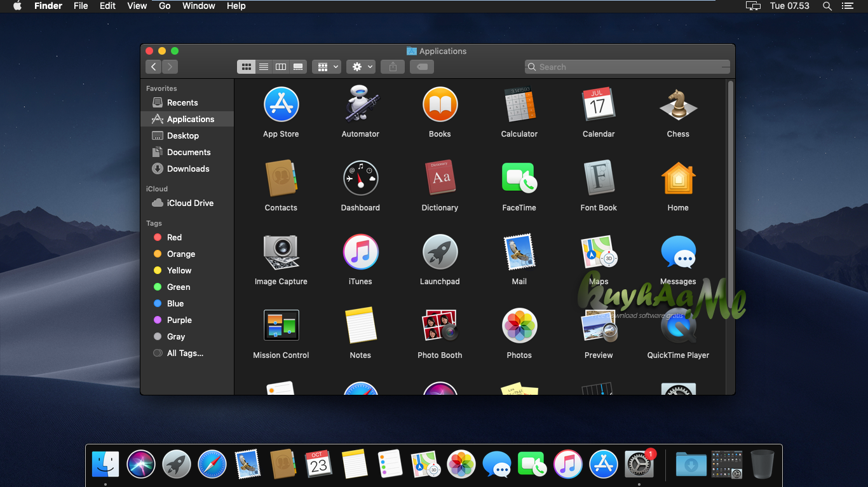Open the Trash in the Dock
Image resolution: width=868 pixels, height=487 pixels.
pos(763,464)
